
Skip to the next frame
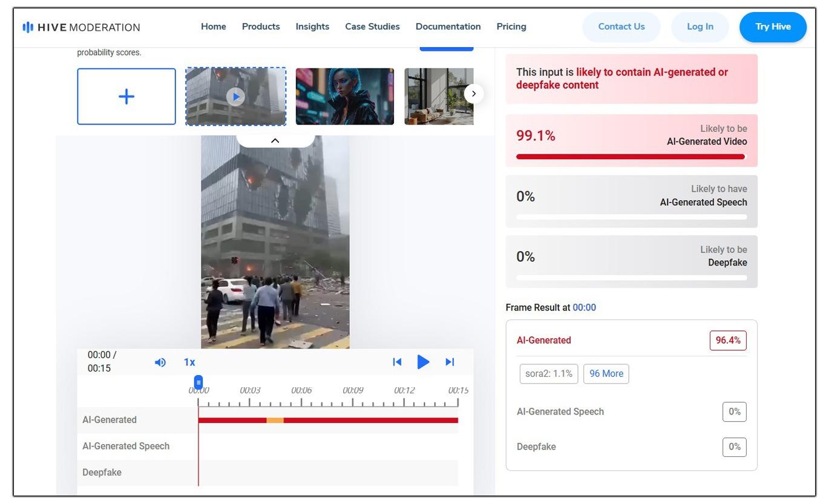(450, 362)
